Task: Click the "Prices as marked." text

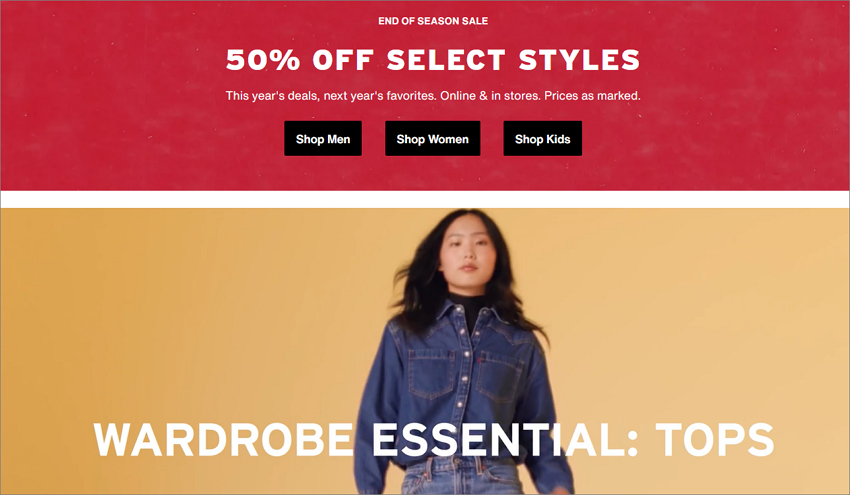Action: tap(592, 96)
